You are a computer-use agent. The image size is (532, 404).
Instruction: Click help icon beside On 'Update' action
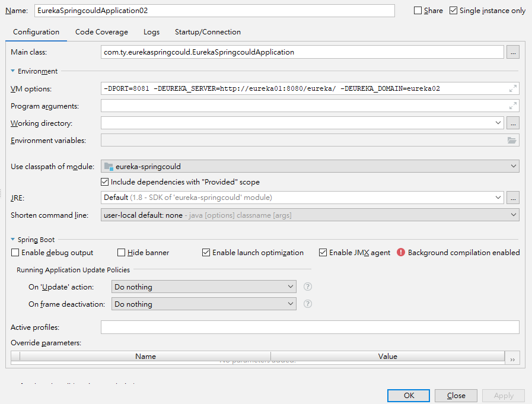pyautogui.click(x=308, y=287)
